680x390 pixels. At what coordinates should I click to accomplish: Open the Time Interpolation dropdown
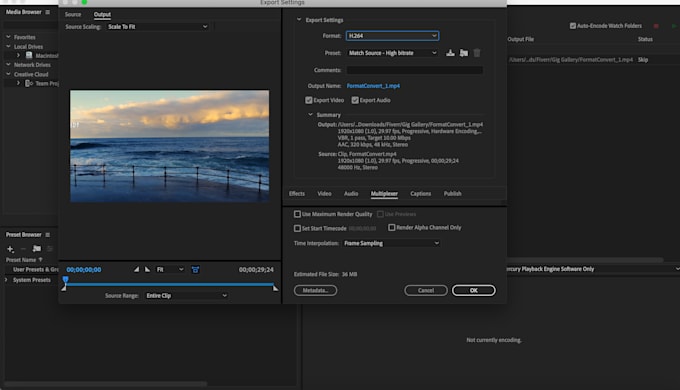(x=391, y=243)
